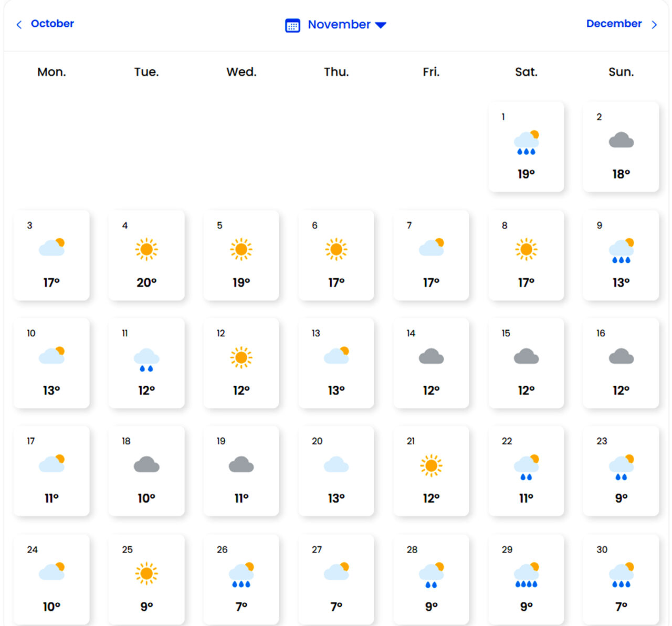
Task: Click the left chevron before October
Action: coord(19,25)
